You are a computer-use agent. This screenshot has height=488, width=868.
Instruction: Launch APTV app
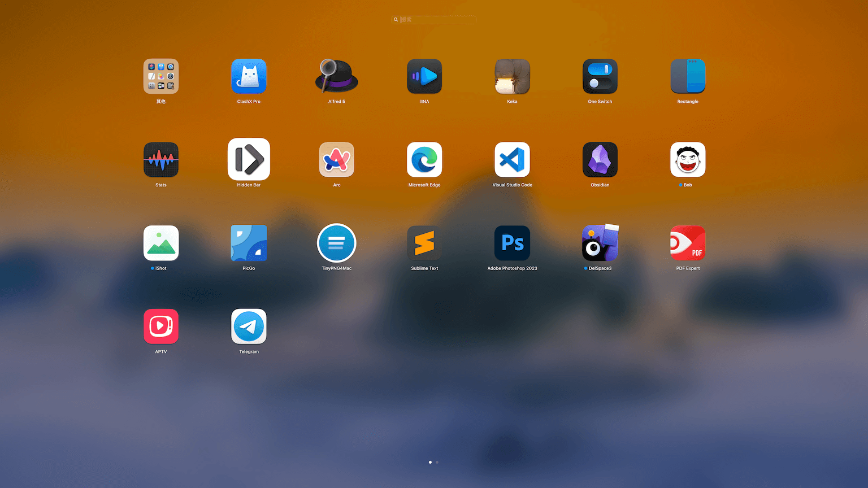161,326
